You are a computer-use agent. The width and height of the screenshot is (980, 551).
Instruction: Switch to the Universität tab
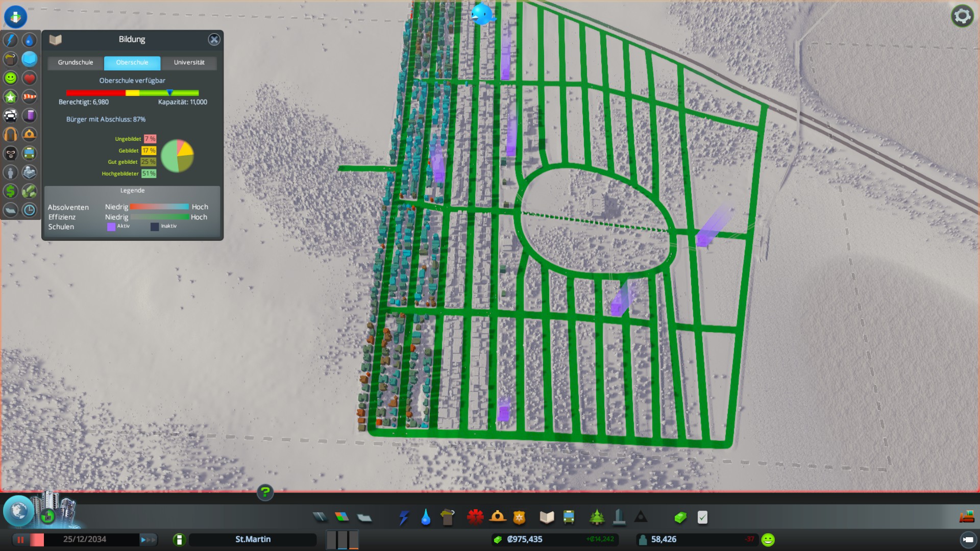[x=189, y=63]
